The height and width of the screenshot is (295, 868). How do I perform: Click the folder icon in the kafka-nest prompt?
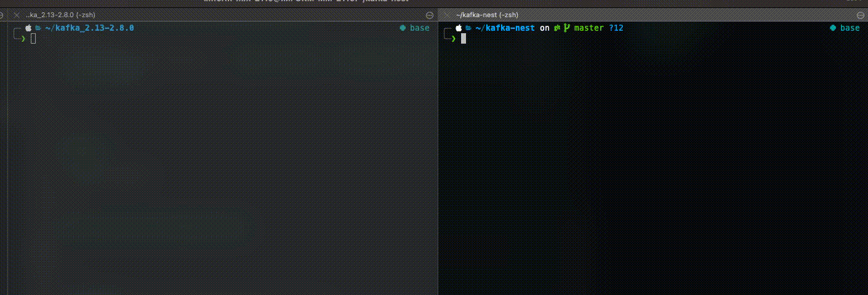(468, 28)
